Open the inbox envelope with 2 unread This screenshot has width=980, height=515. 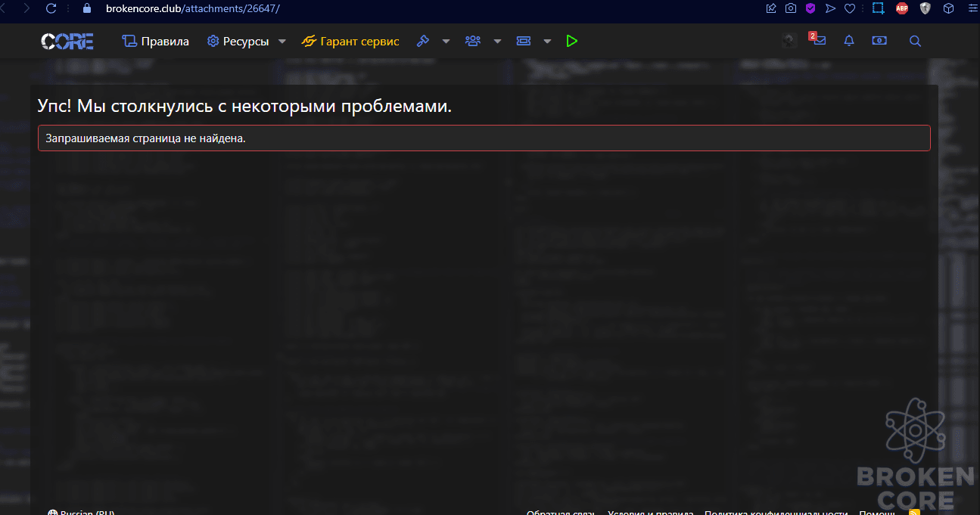tap(818, 40)
